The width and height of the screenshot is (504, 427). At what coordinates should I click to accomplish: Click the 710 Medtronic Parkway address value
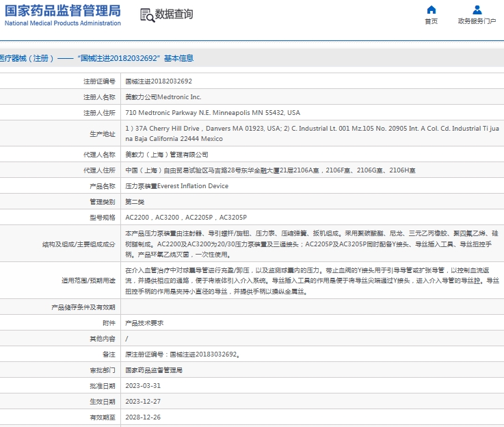coord(213,113)
